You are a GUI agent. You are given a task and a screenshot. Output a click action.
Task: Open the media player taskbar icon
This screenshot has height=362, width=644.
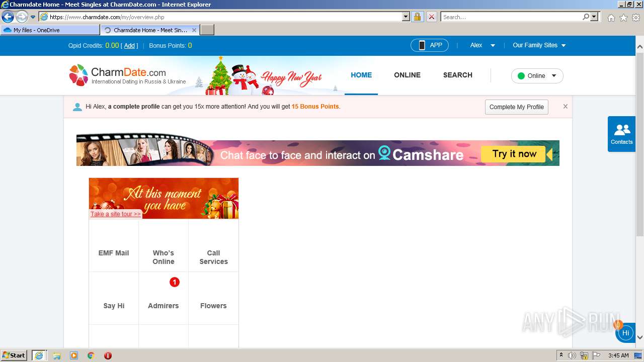74,355
